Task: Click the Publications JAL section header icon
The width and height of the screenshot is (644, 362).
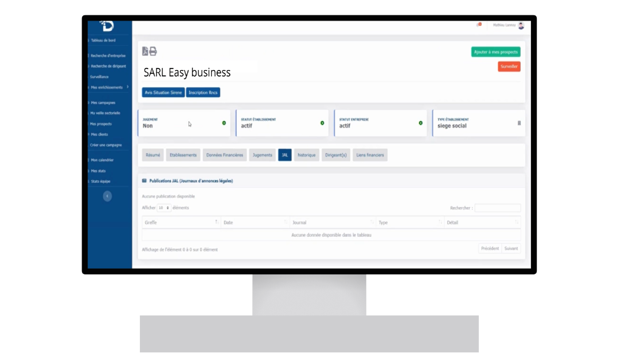Action: click(144, 180)
